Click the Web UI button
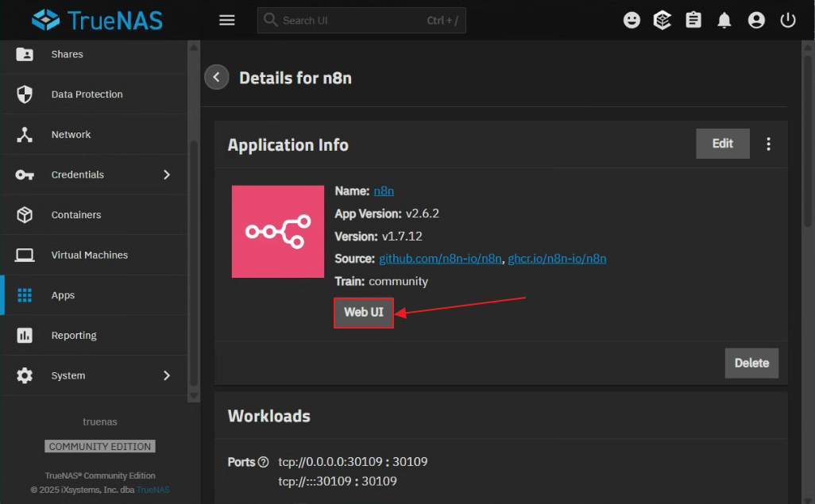This screenshot has width=815, height=504. point(364,313)
